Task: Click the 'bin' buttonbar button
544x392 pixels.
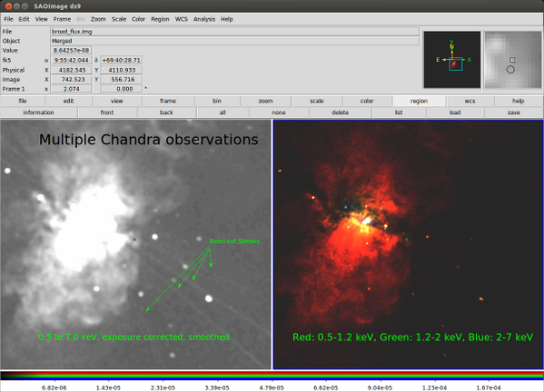Action: (217, 101)
